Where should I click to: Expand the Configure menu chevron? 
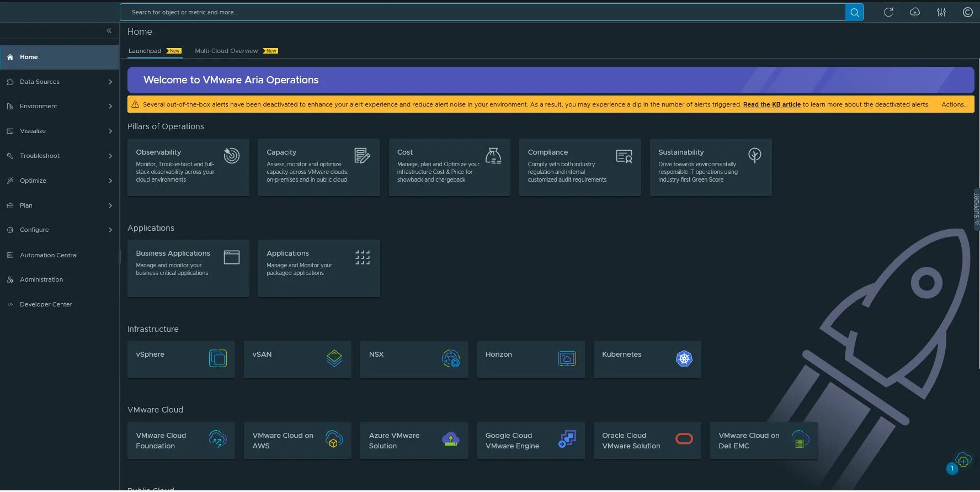(x=110, y=230)
